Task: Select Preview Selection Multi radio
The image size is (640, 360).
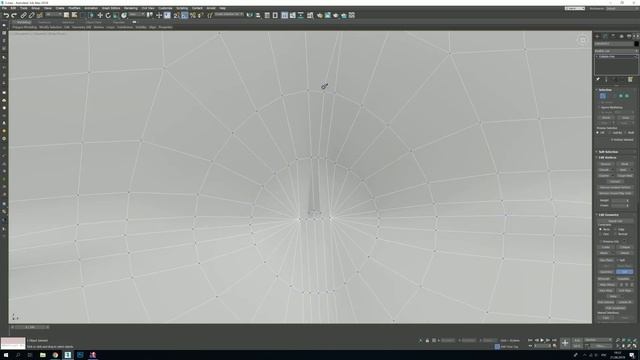Action: 626,133
